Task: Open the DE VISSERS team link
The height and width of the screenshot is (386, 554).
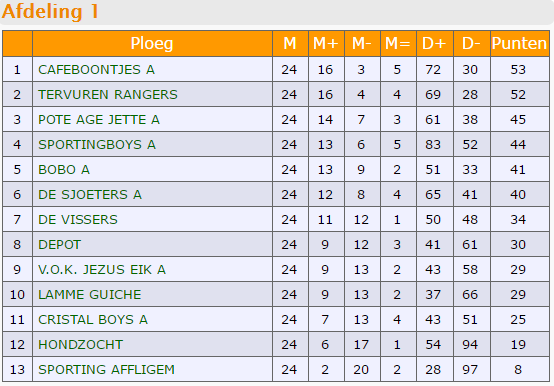Action: [x=78, y=220]
